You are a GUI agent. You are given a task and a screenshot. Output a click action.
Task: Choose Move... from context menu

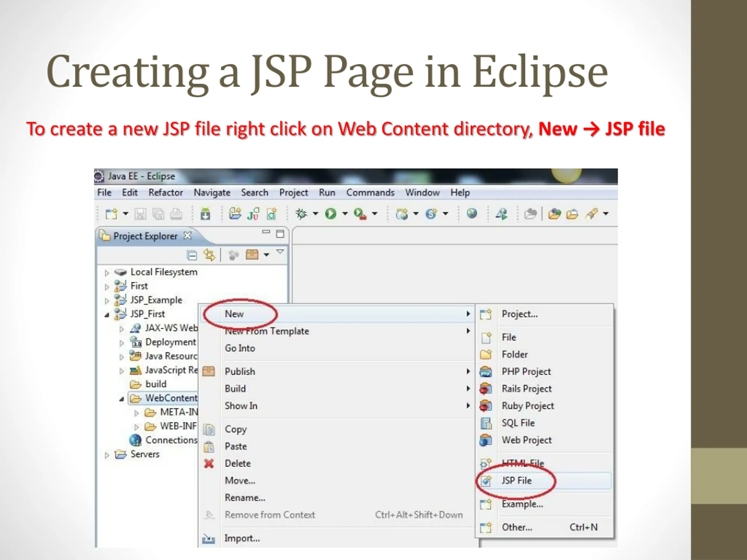pos(338,480)
